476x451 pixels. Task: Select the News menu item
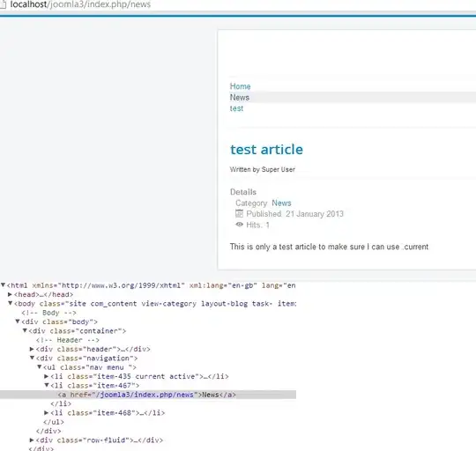(x=240, y=98)
